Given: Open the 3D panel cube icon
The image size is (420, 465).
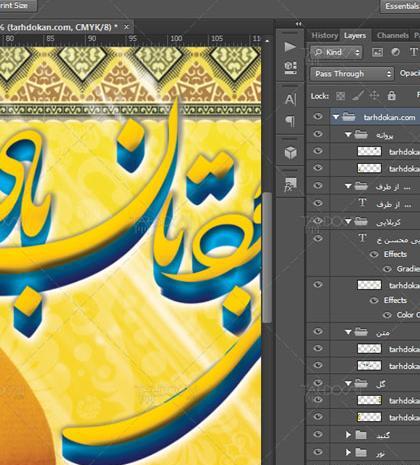Looking at the screenshot, I should (290, 153).
